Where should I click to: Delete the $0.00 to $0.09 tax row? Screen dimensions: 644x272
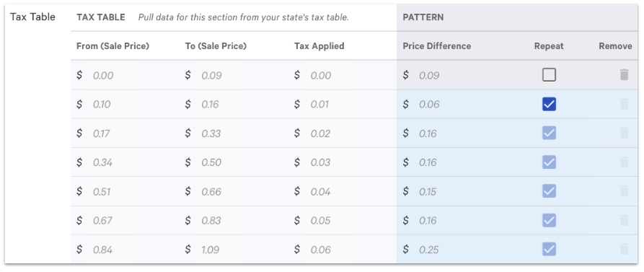pos(624,75)
